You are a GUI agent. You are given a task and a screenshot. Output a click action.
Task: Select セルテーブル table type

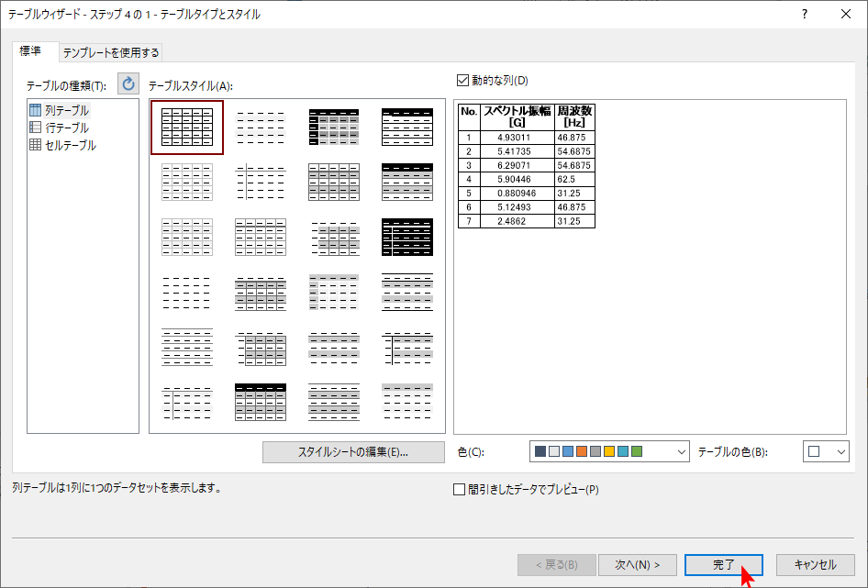(x=63, y=146)
